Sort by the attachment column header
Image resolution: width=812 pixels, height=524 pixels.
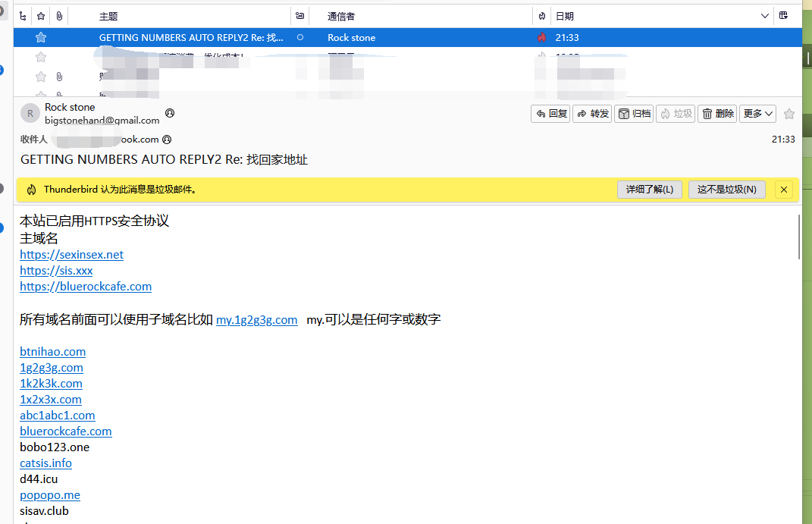(x=59, y=16)
